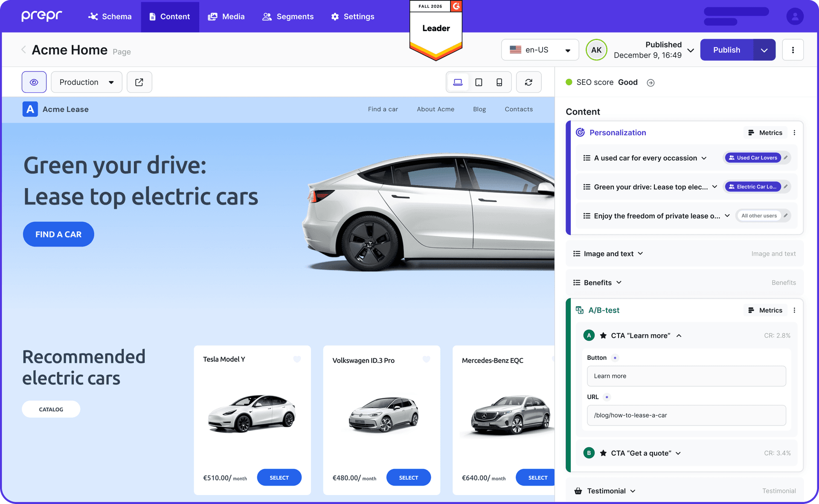Edit the All other users segment pencil
Image resolution: width=819 pixels, height=504 pixels.
[786, 216]
